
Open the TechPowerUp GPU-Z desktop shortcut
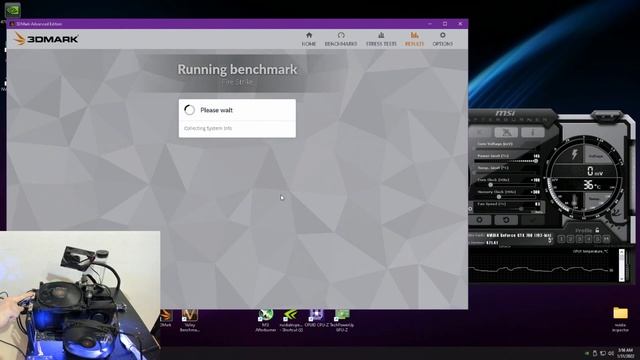click(342, 320)
